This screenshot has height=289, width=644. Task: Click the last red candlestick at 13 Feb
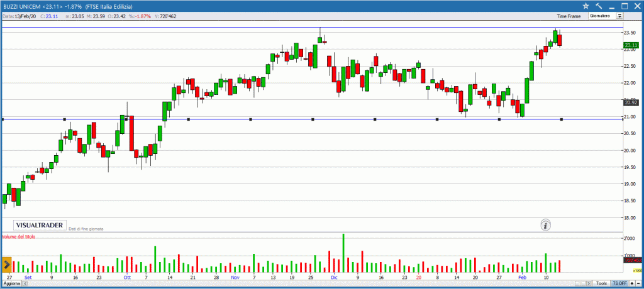[559, 40]
